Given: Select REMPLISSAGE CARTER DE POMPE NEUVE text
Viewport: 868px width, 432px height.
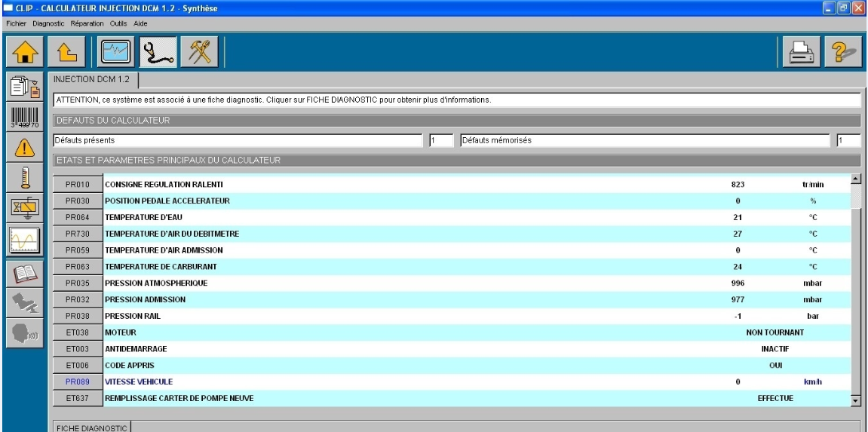Looking at the screenshot, I should (x=179, y=398).
